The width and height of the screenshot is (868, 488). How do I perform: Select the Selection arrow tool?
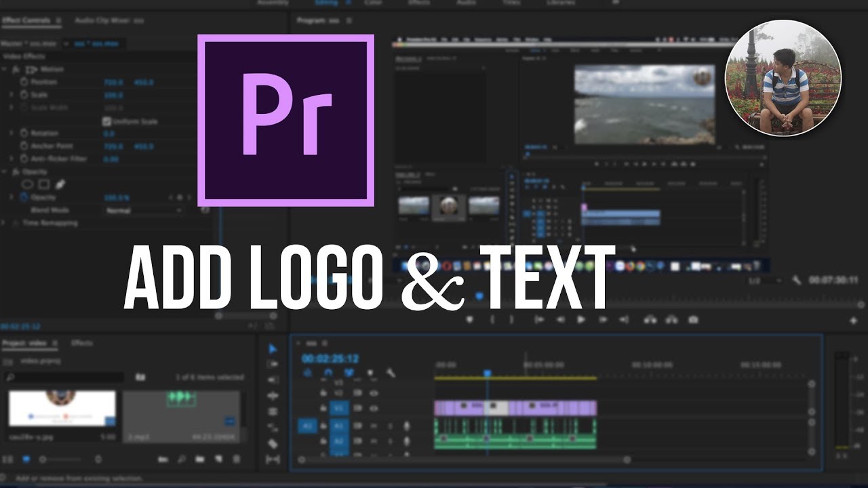click(273, 348)
